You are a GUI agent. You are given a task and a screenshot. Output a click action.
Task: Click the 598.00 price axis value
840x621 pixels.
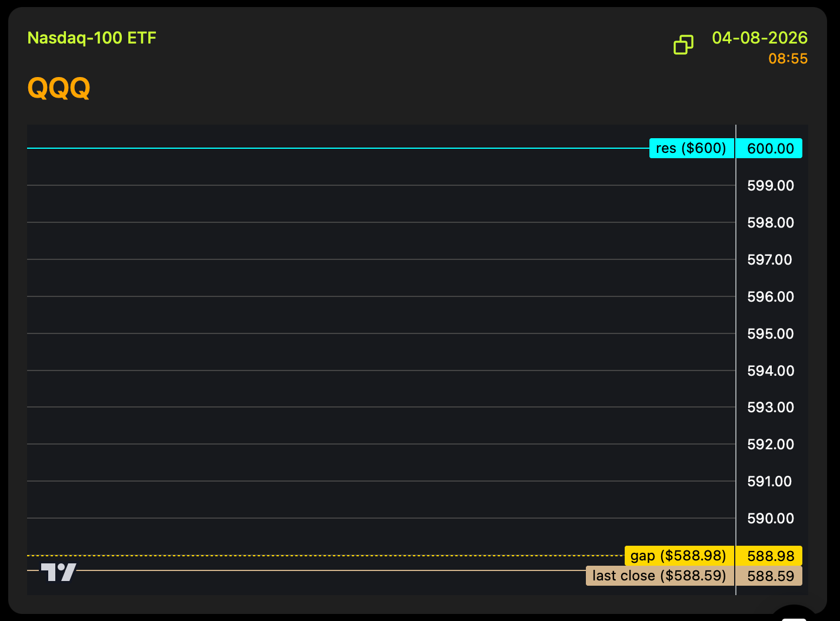pyautogui.click(x=771, y=223)
